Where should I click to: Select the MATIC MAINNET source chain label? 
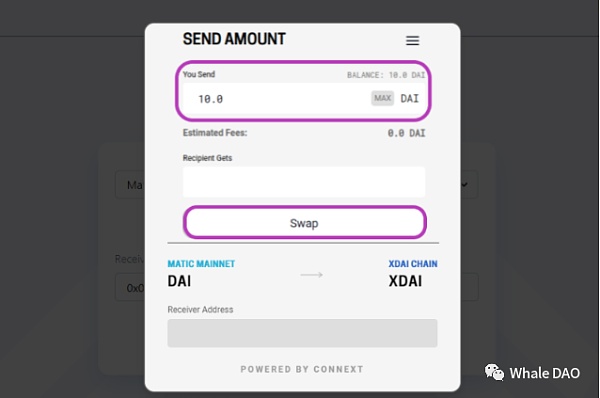click(201, 264)
